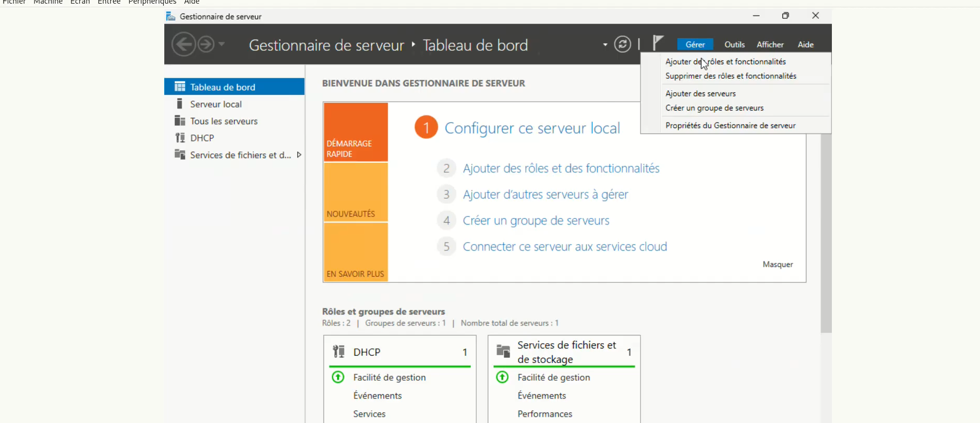The width and height of the screenshot is (980, 423).
Task: Open the Outils menu
Action: tap(734, 44)
